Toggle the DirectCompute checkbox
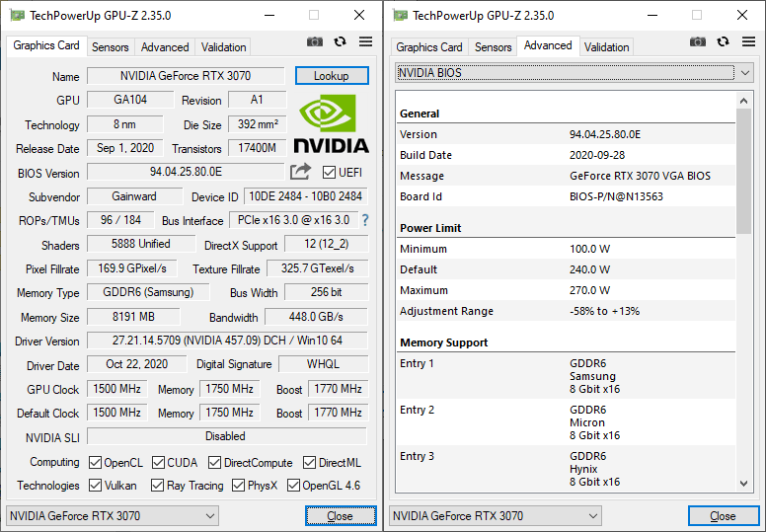 pyautogui.click(x=214, y=463)
